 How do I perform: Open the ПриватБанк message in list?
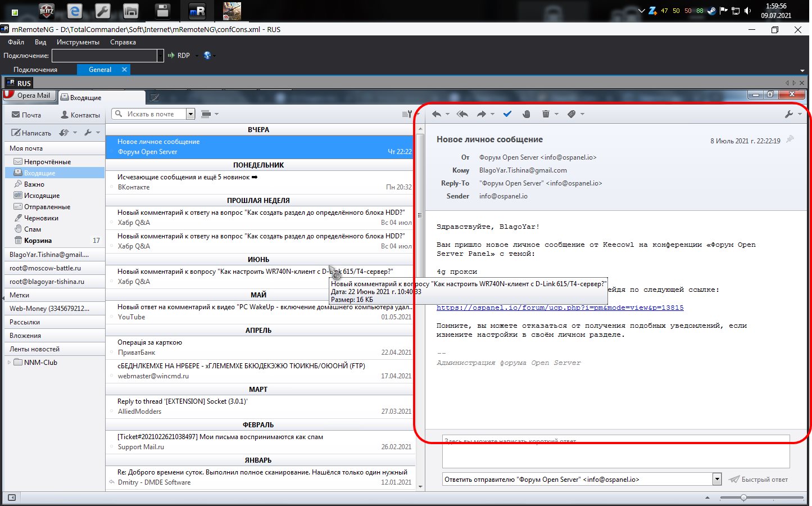point(260,347)
